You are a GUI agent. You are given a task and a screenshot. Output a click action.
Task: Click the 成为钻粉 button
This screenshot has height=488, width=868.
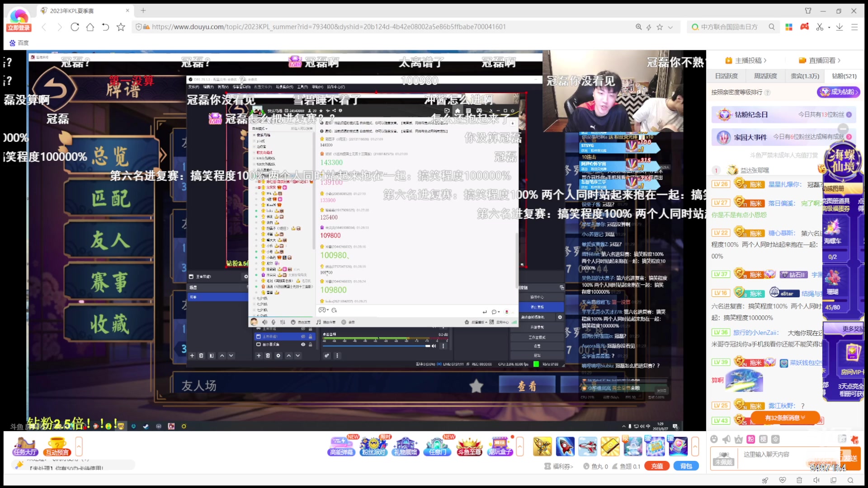click(839, 92)
